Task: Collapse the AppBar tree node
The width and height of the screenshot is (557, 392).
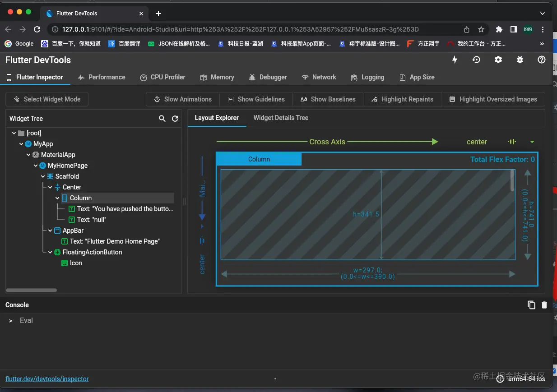Action: 50,231
